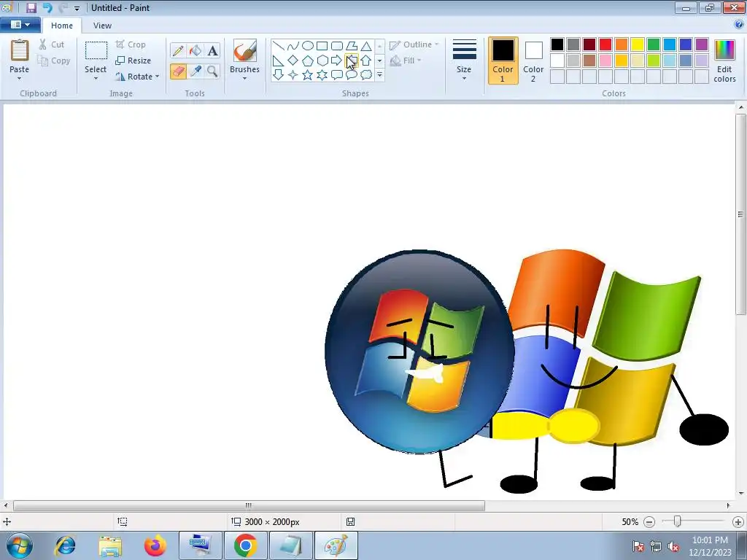Select the Pencil tool
Image resolution: width=747 pixels, height=560 pixels.
click(178, 50)
